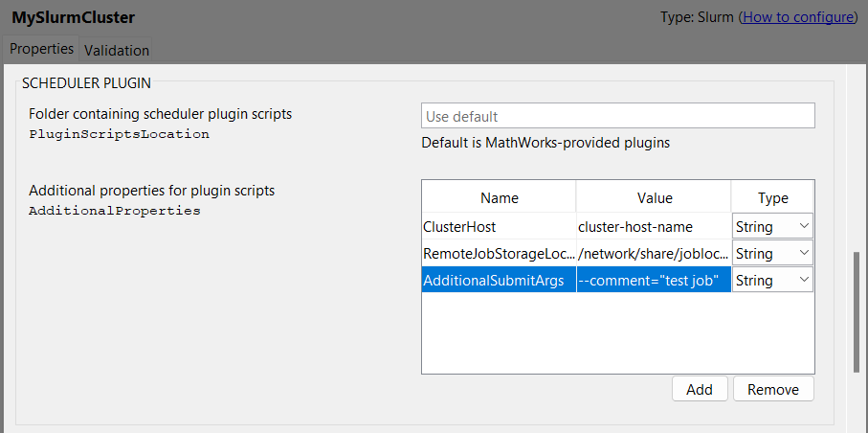Viewport: 868px width, 433px height.
Task: Click the PluginScriptsLocation folder input field
Action: [x=617, y=116]
